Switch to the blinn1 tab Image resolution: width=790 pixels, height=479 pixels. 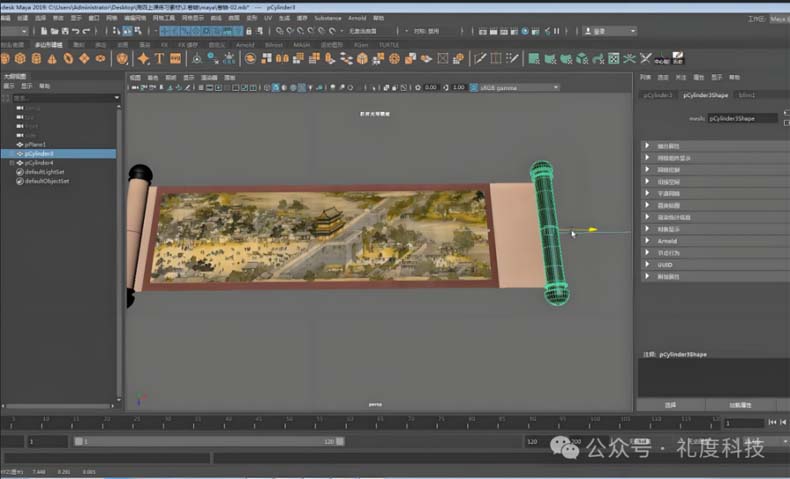(x=747, y=95)
